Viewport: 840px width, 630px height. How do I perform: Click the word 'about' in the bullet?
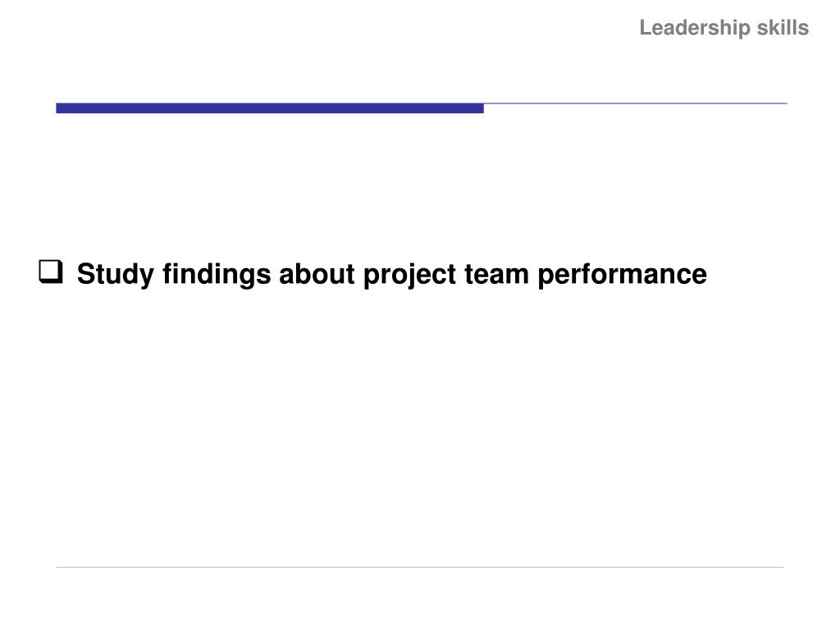pyautogui.click(x=317, y=274)
